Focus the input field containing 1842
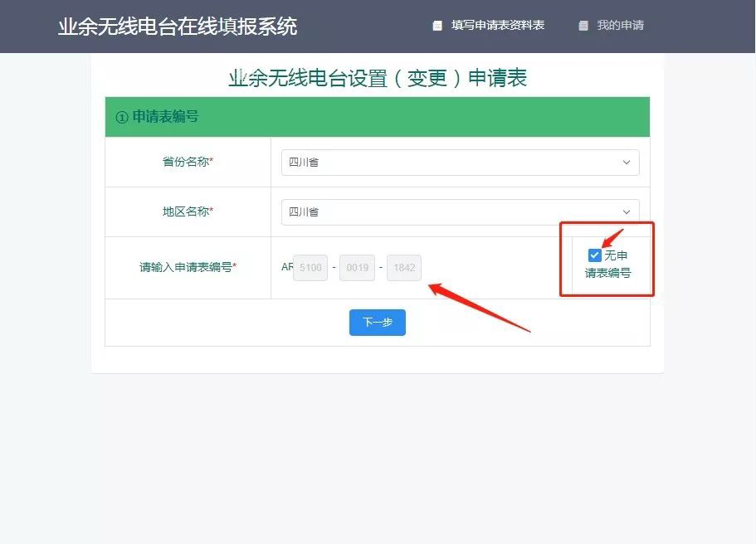The image size is (756, 544). pos(403,268)
